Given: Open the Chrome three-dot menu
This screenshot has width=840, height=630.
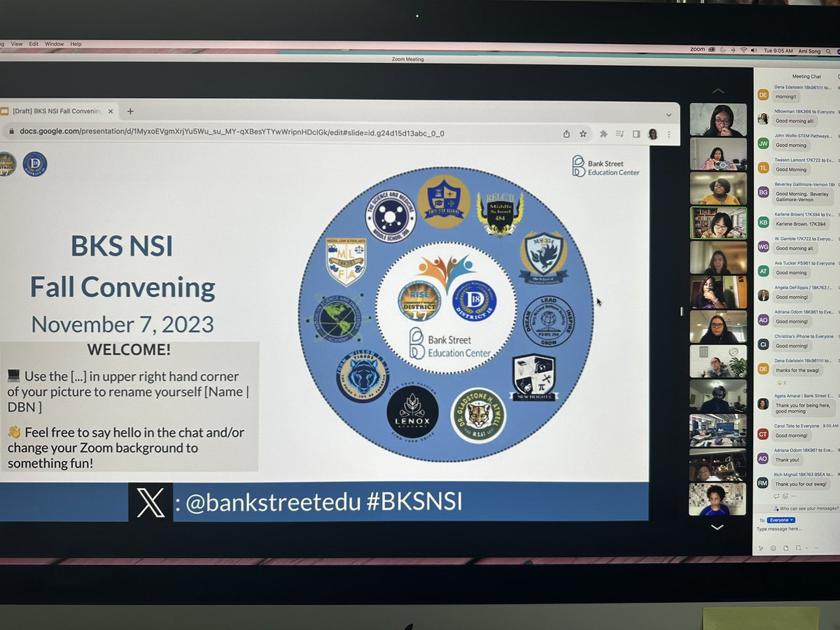Looking at the screenshot, I should tap(670, 134).
